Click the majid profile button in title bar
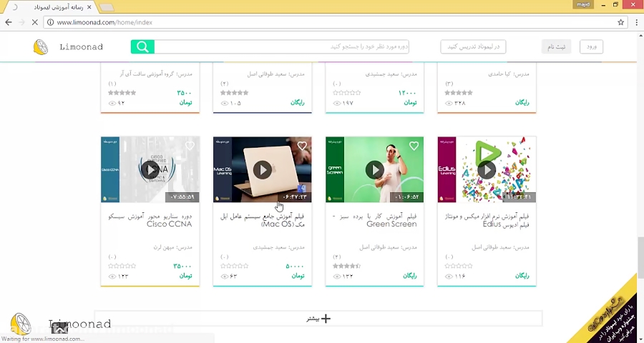 (584, 4)
